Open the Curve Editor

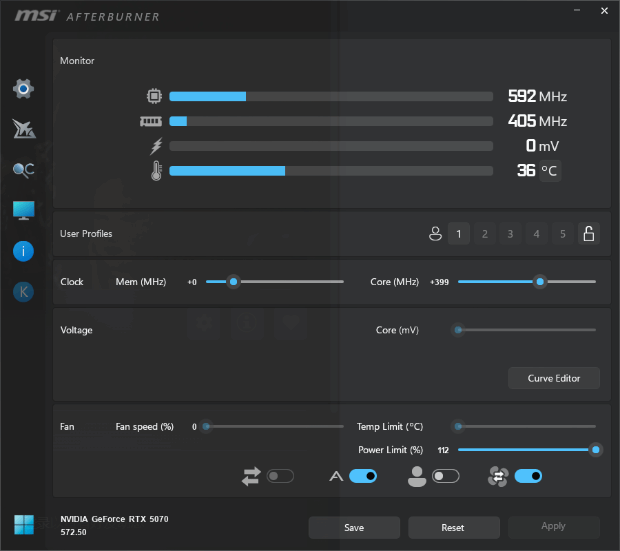coord(554,379)
